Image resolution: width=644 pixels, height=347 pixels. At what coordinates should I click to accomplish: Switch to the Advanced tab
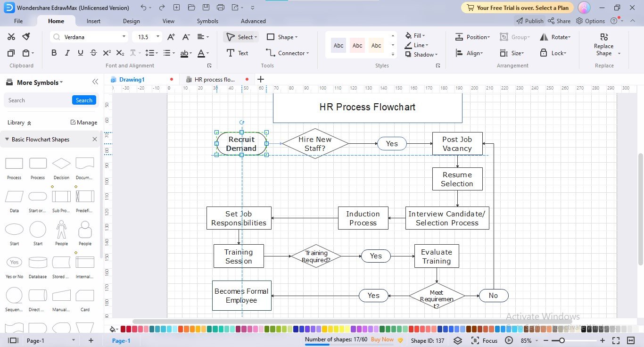pyautogui.click(x=253, y=21)
